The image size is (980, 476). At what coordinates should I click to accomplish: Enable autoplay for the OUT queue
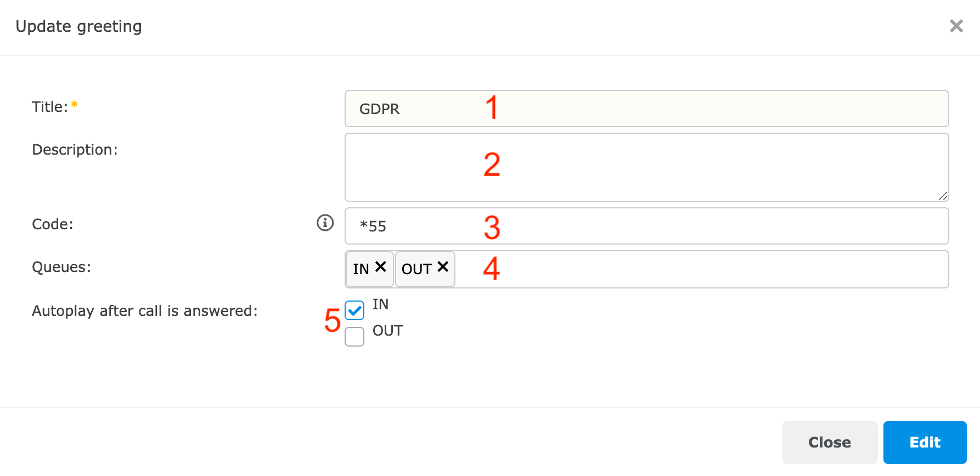tap(354, 337)
